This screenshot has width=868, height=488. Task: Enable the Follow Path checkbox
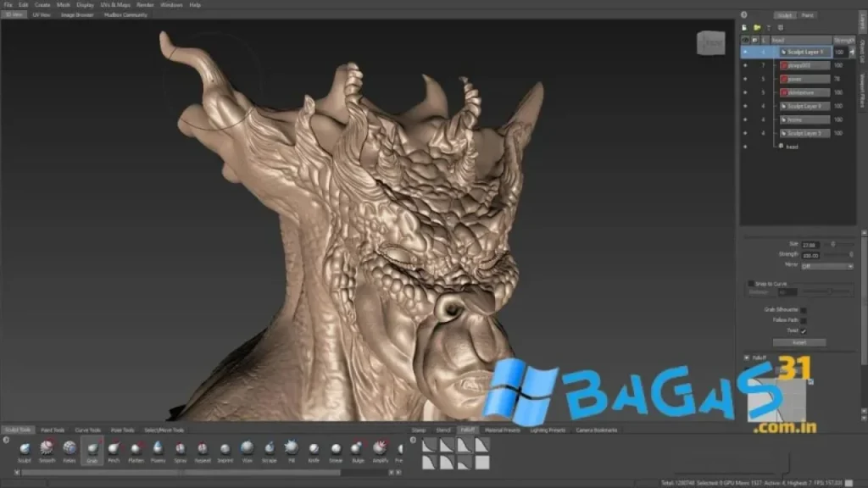pyautogui.click(x=804, y=320)
